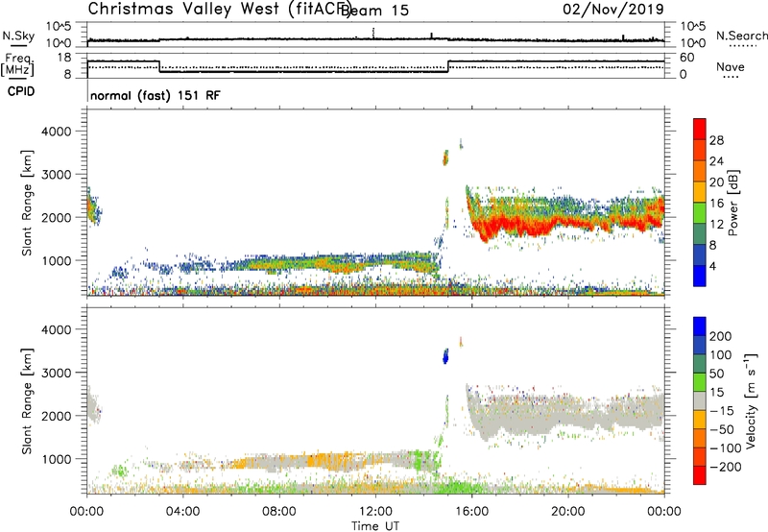The width and height of the screenshot is (768, 532).
Task: Click the "Power [dB]" colorbar label
Action: click(732, 203)
